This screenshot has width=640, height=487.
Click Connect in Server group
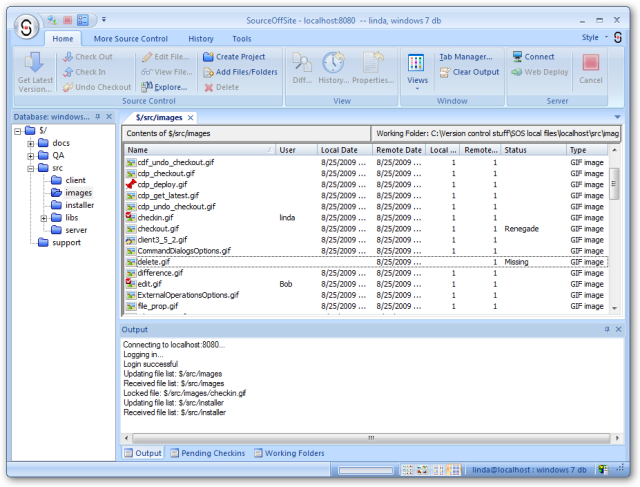pyautogui.click(x=533, y=57)
